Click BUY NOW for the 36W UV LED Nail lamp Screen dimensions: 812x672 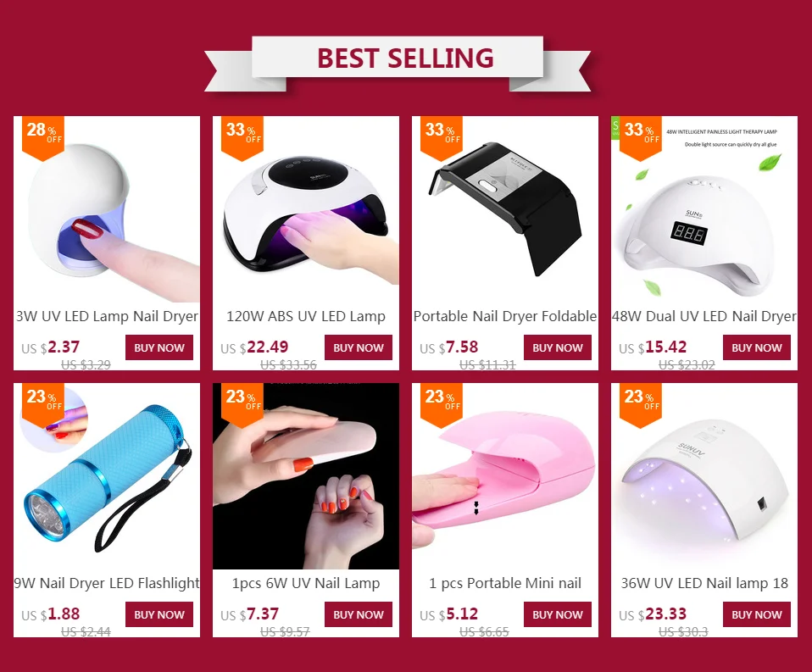click(x=757, y=614)
